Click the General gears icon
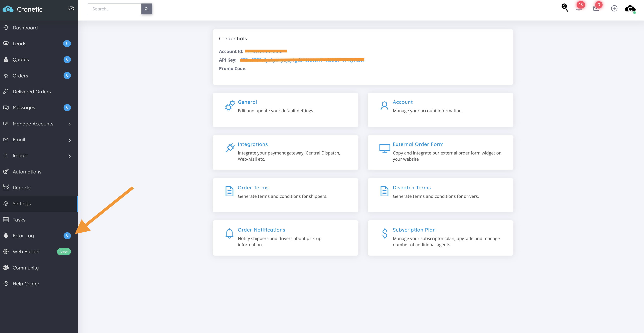This screenshot has width=644, height=333. pyautogui.click(x=230, y=106)
